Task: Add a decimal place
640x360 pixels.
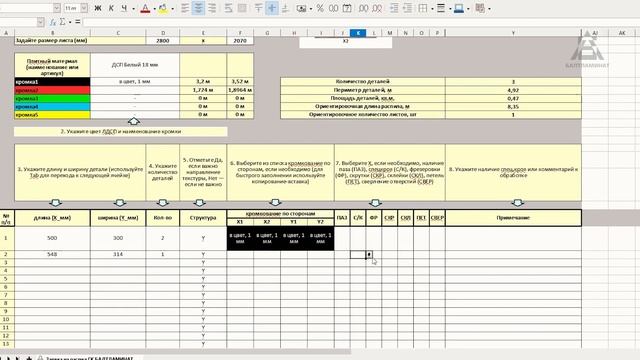Action: click(363, 8)
